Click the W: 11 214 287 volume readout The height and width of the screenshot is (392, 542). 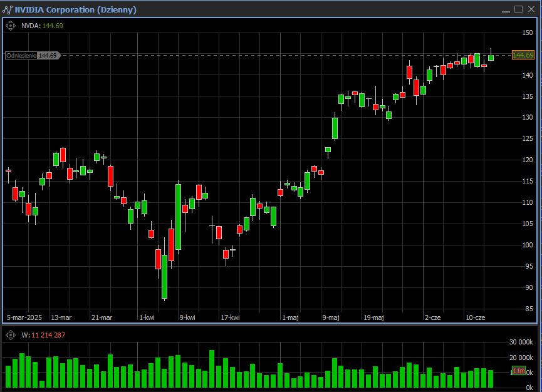coord(43,335)
